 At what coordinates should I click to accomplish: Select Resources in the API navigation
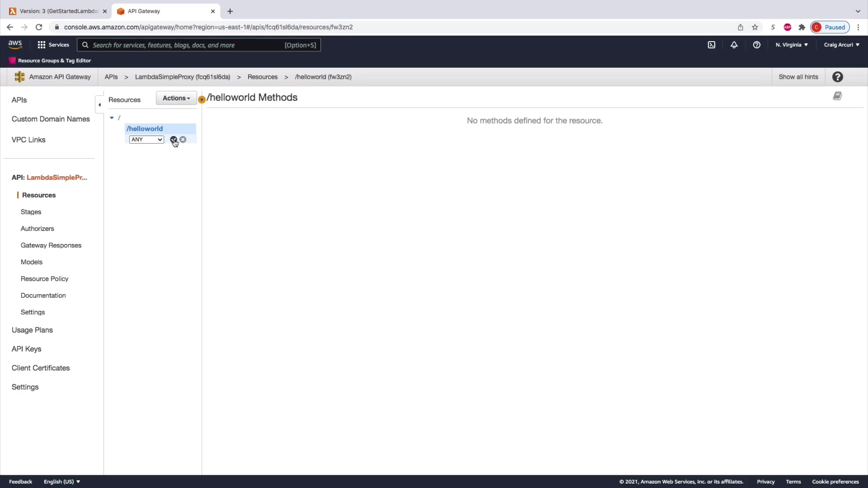point(39,195)
